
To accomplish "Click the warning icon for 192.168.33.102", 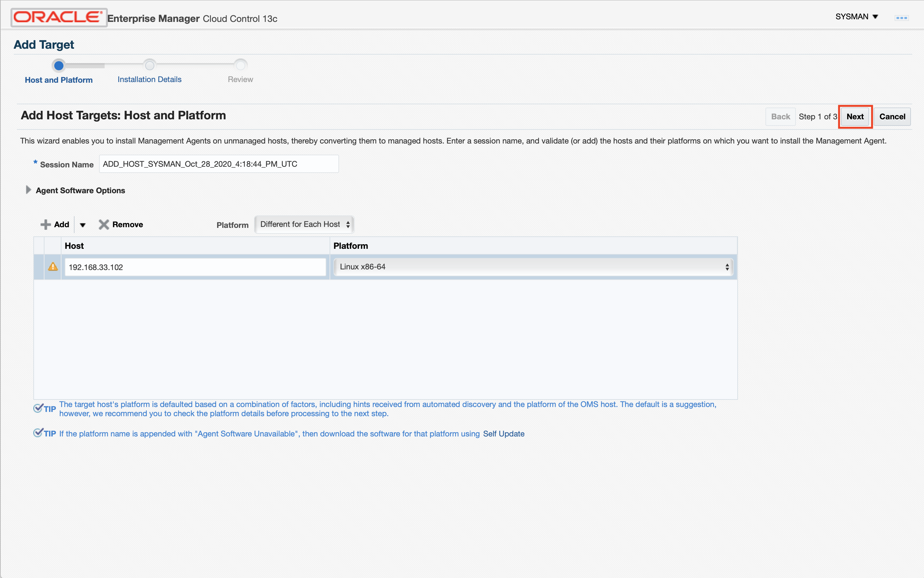I will point(53,267).
